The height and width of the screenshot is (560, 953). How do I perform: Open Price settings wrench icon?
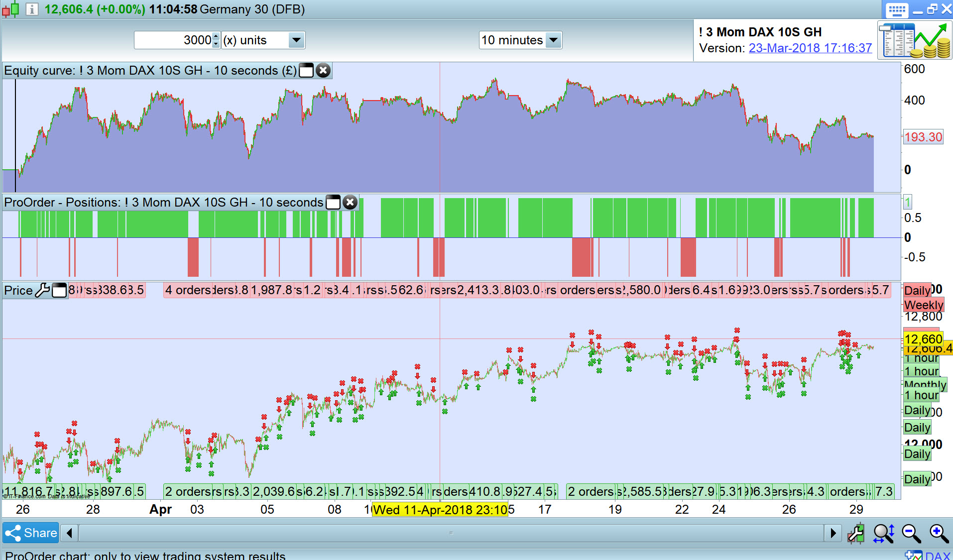tap(42, 290)
